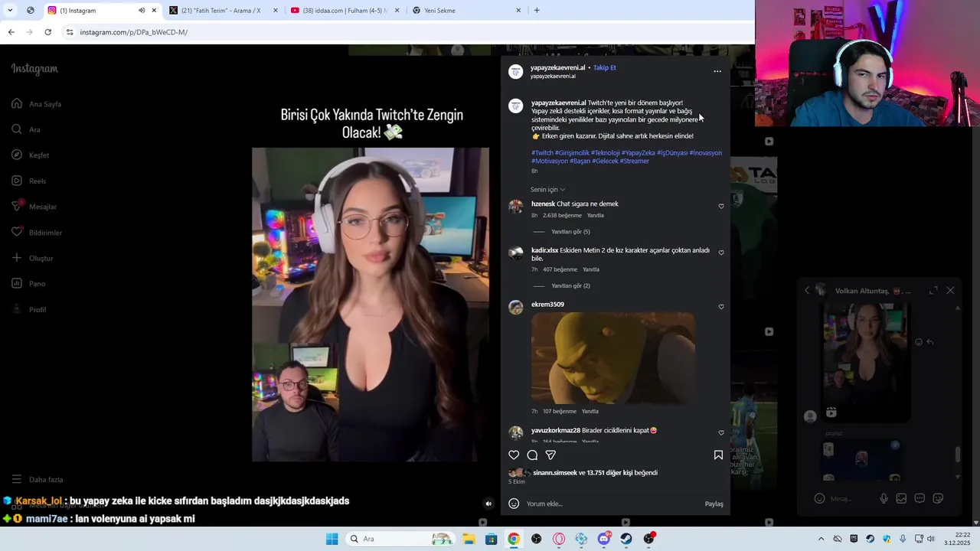This screenshot has width=980, height=551.
Task: Open the emoji picker beside Yorum ekle
Action: (514, 504)
